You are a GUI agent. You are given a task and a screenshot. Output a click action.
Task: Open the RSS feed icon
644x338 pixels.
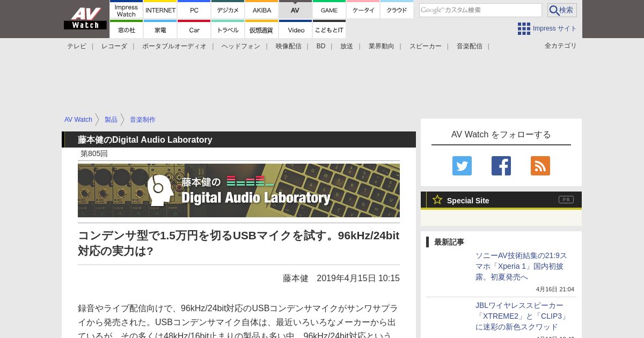[540, 166]
